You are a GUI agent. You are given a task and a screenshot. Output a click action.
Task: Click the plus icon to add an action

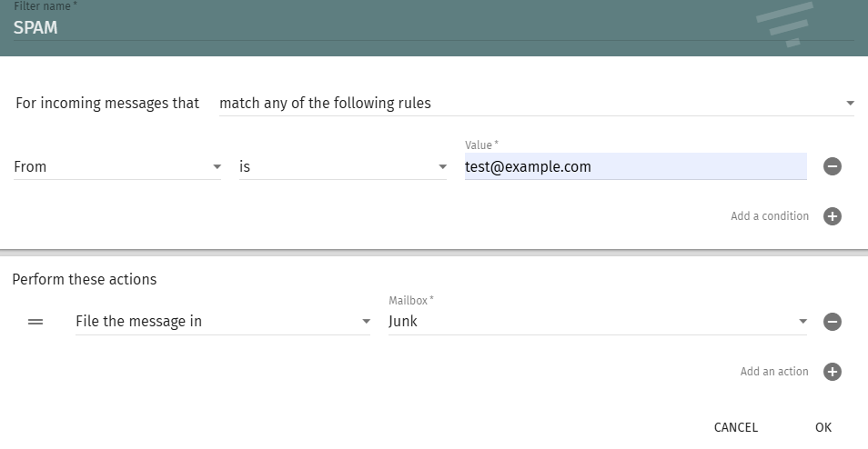point(833,372)
